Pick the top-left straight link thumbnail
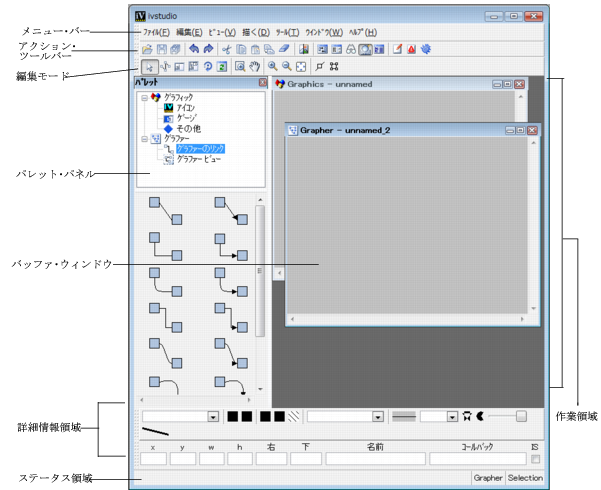601x490 pixels. point(163,214)
